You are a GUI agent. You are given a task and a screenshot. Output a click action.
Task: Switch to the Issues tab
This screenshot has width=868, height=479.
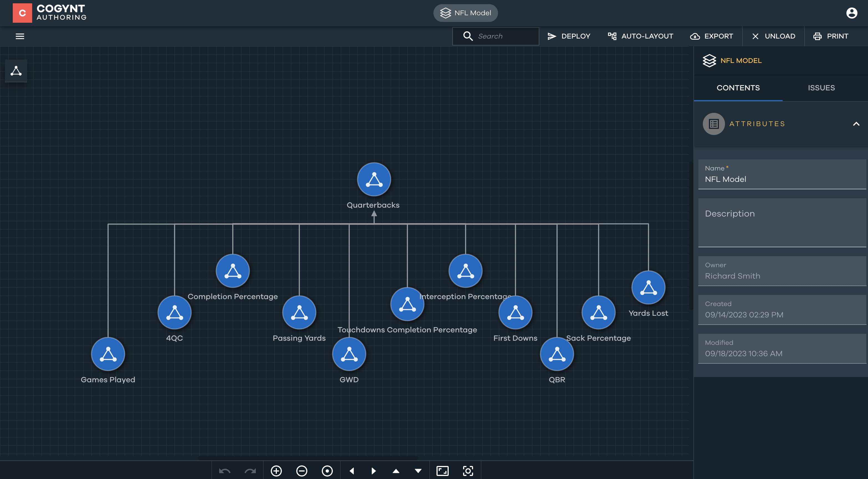coord(821,88)
